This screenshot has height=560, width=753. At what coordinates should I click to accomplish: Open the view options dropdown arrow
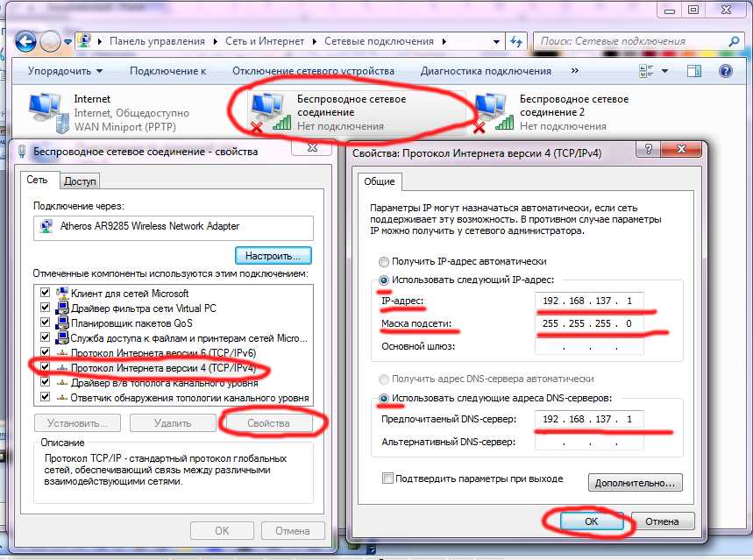[665, 71]
